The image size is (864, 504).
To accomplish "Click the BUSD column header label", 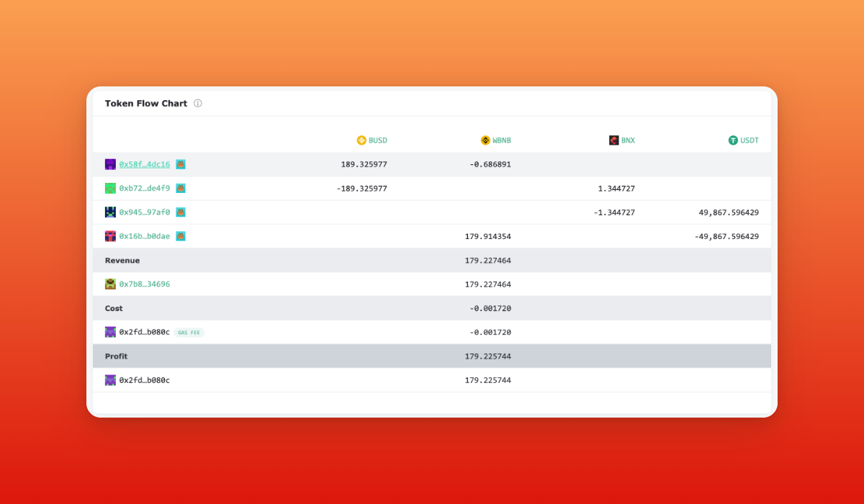I will click(x=378, y=140).
